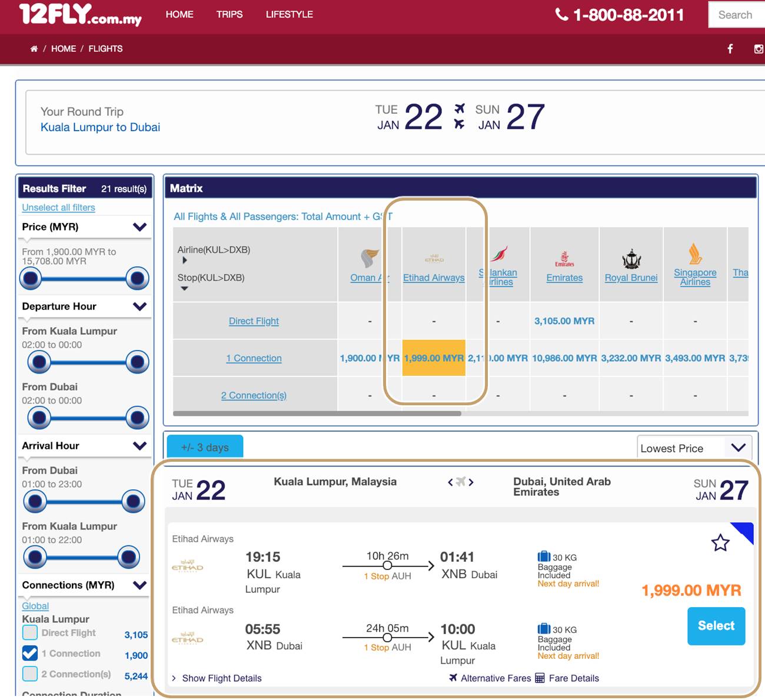Image resolution: width=765 pixels, height=700 pixels.
Task: Uncheck the 1 Connection filter checkbox
Action: (x=30, y=653)
